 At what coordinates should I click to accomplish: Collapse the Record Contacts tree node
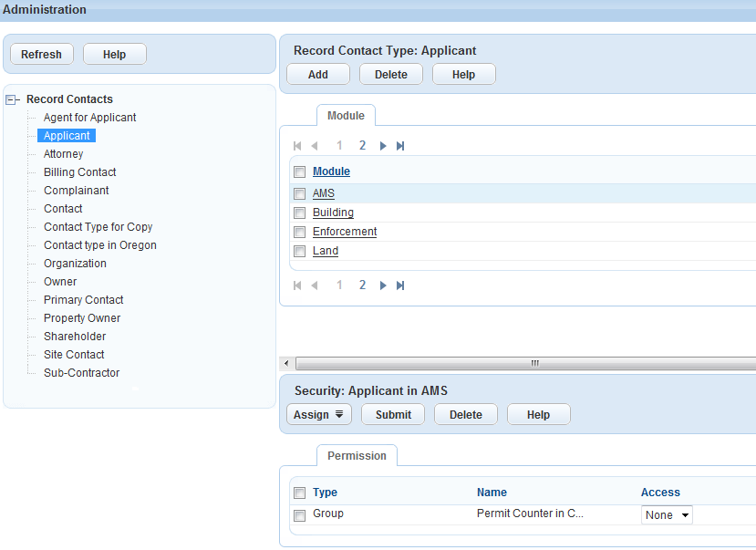coord(13,99)
